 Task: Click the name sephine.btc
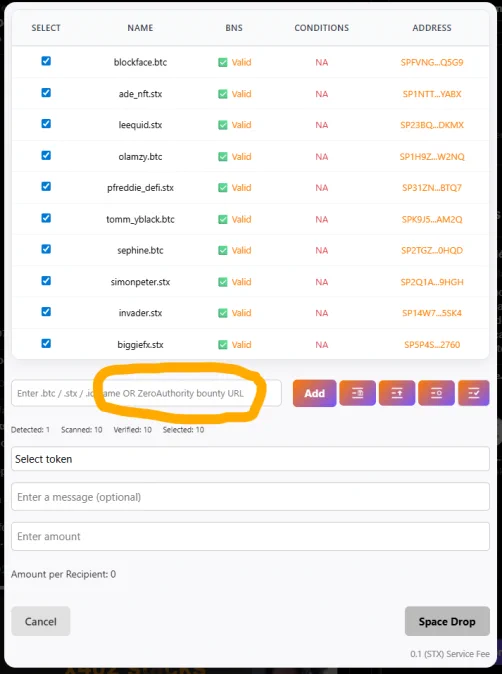(140, 250)
